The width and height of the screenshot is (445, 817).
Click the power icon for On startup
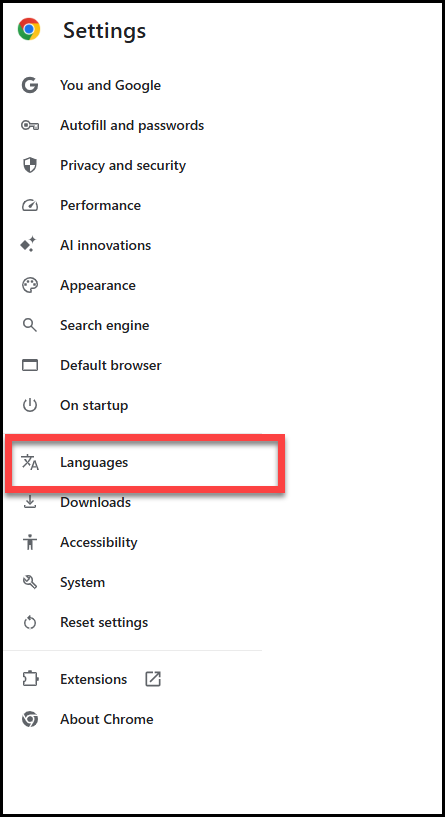point(30,405)
